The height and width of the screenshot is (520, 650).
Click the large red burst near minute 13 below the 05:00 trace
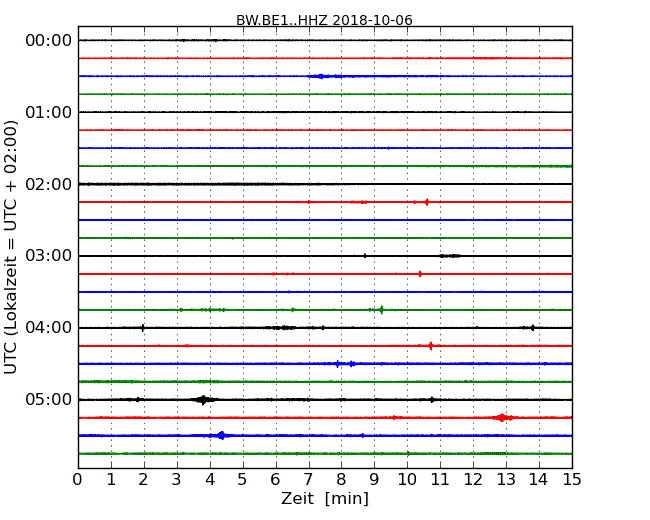pyautogui.click(x=502, y=418)
